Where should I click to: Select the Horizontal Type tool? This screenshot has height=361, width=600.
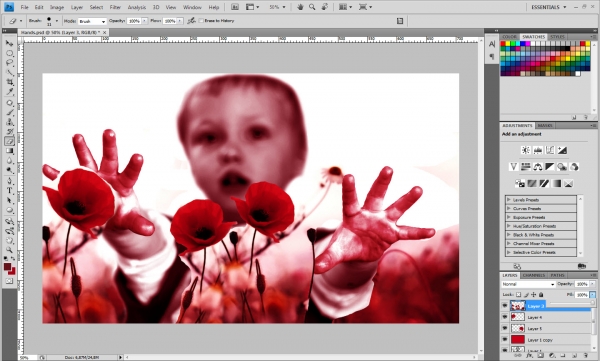9,191
